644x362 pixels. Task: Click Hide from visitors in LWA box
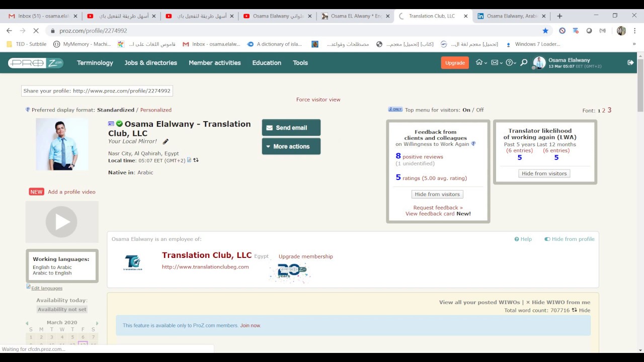point(544,173)
